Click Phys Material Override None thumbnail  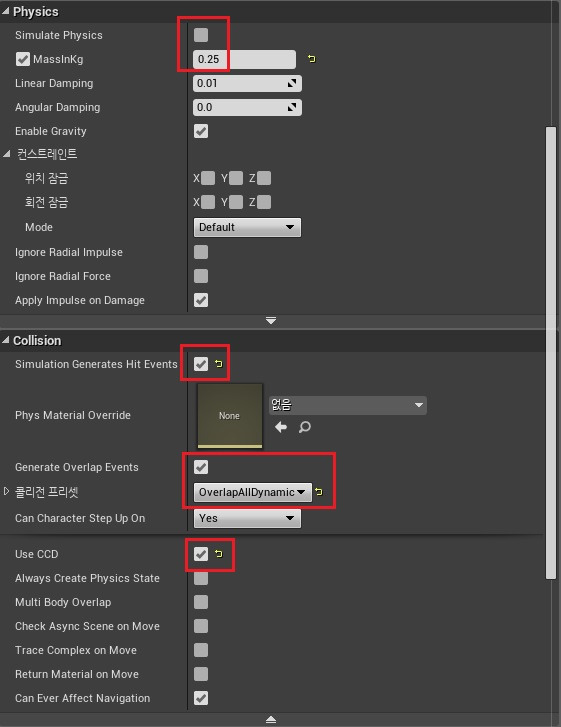230,415
